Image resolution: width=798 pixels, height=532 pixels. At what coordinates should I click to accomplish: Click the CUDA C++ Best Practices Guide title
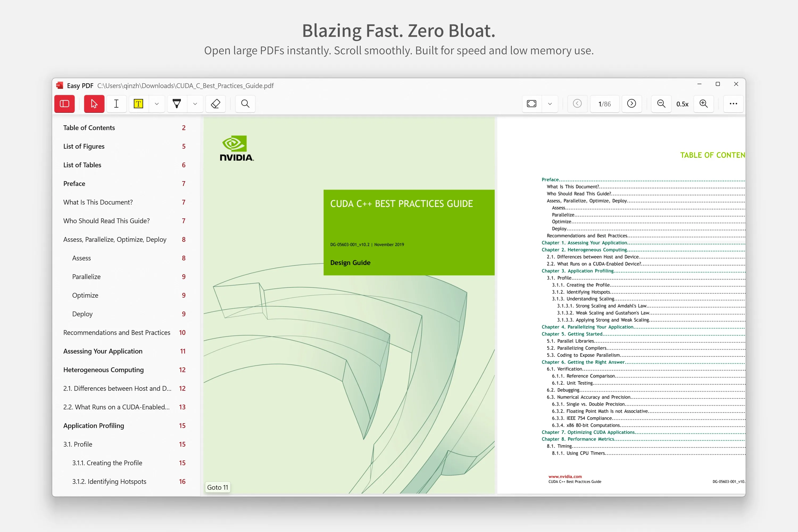(x=401, y=204)
